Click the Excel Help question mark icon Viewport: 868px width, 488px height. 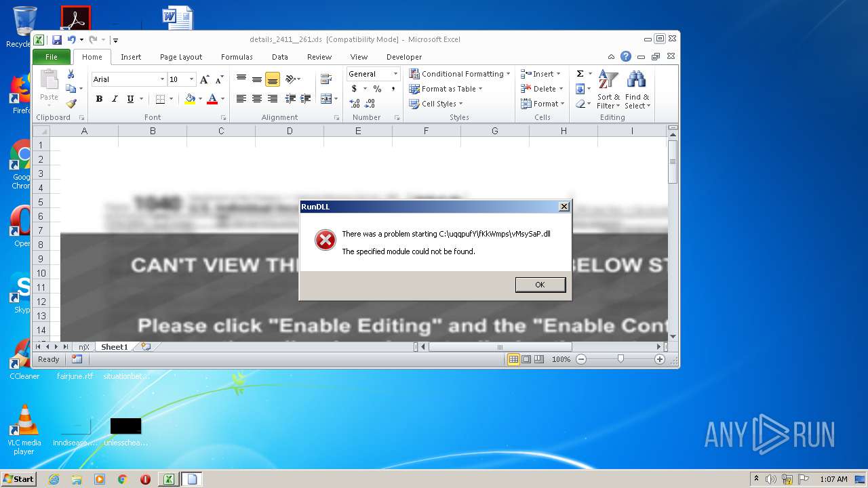tap(626, 57)
